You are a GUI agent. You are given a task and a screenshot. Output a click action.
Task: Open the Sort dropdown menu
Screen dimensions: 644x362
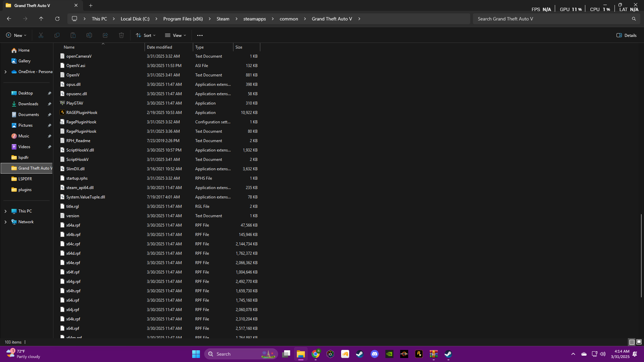(x=146, y=35)
